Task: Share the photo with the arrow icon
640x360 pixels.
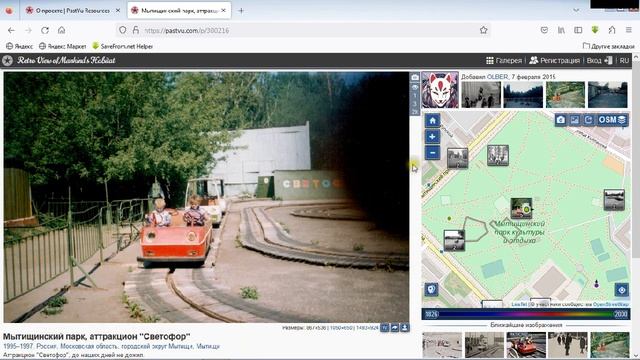Action: pos(395,328)
